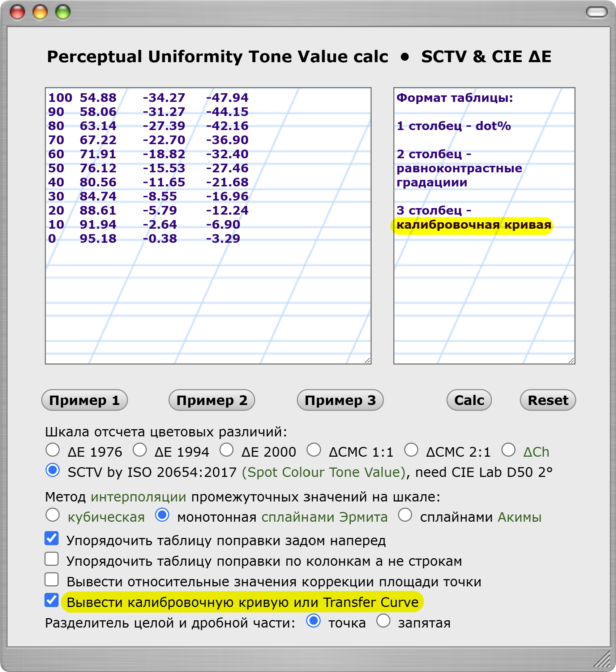Load sample data with Пример 3
This screenshot has width=616, height=672.
tap(340, 400)
